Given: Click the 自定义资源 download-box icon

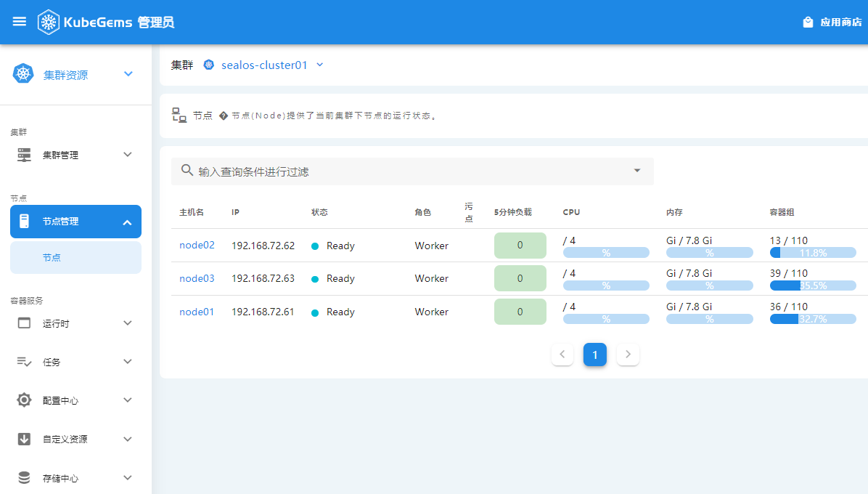Looking at the screenshot, I should pos(24,440).
